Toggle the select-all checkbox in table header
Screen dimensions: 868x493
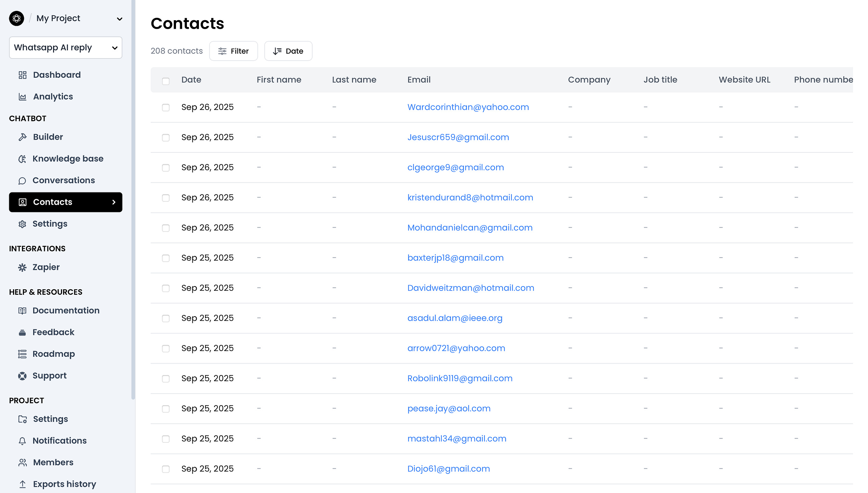166,81
